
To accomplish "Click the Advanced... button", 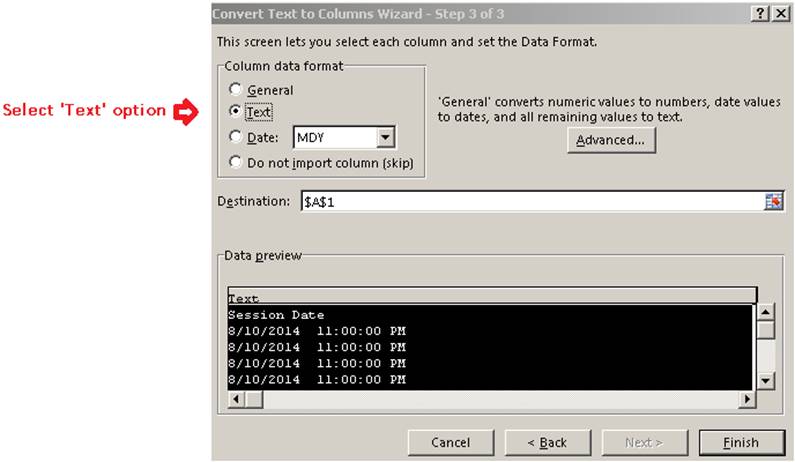I will coord(611,140).
